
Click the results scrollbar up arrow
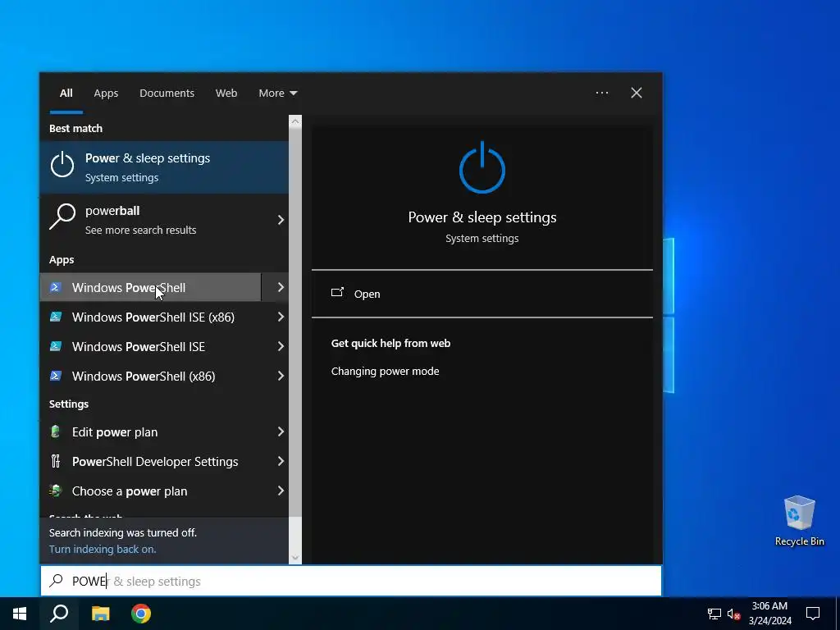295,121
